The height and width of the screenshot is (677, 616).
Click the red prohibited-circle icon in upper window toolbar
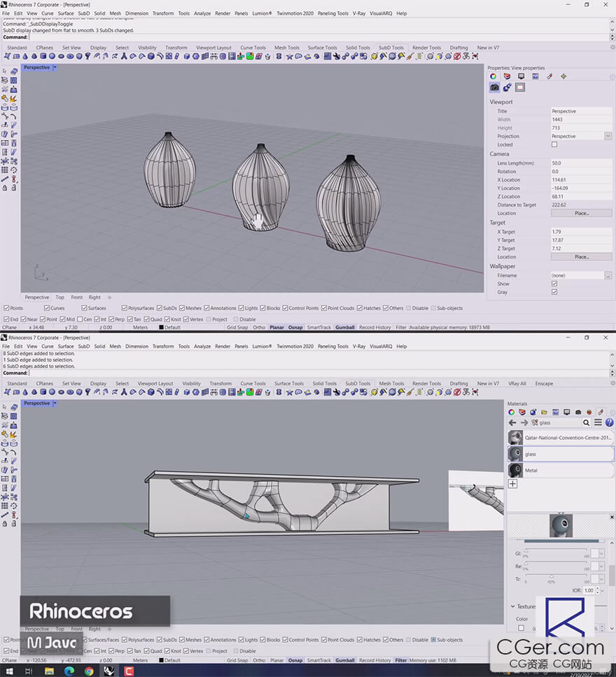click(457, 56)
